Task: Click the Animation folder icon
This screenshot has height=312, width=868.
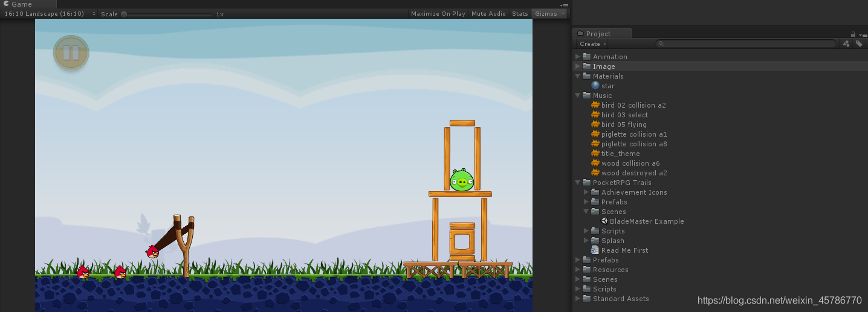Action: (x=587, y=57)
